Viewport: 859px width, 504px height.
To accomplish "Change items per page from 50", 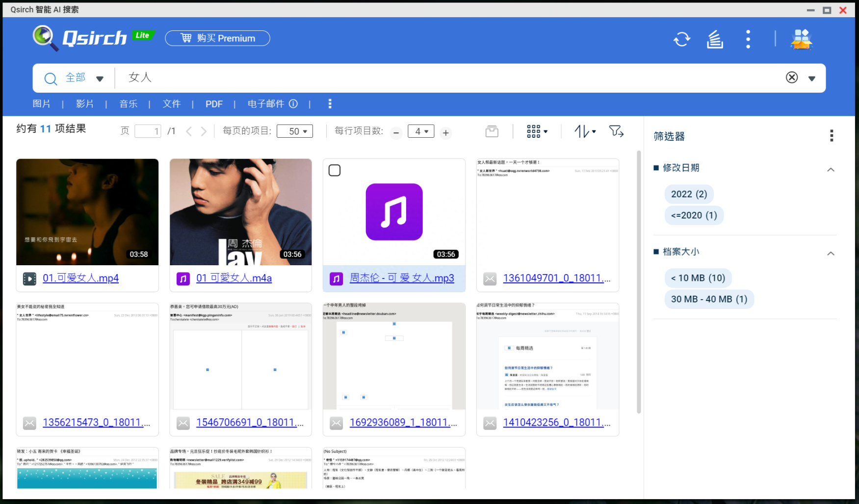I will pos(295,131).
